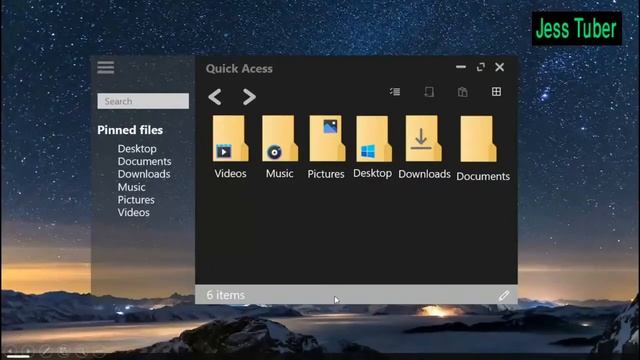Open Desktop in Pinned files list

(x=137, y=149)
